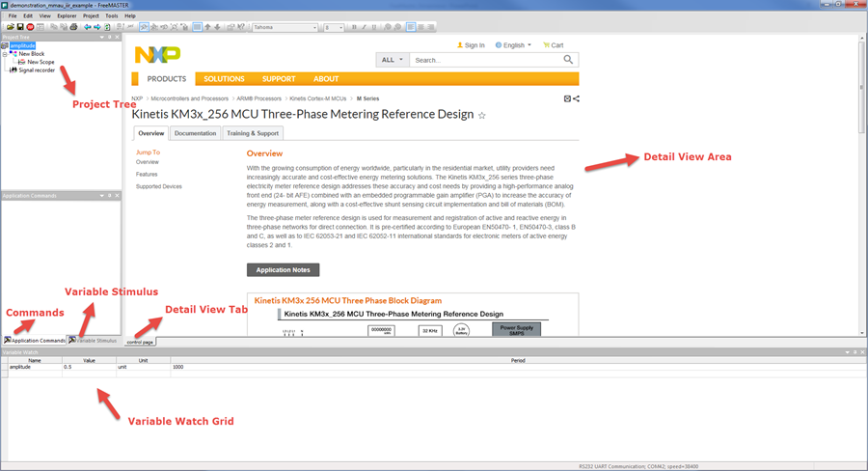
Task: Open SOLUTIONS in the NXP navigation bar
Action: tap(224, 79)
